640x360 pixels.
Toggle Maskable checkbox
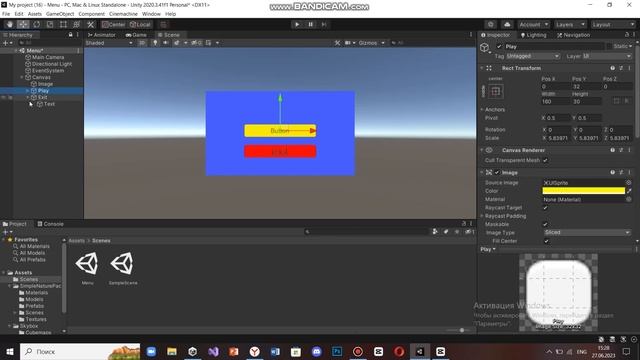(x=545, y=224)
